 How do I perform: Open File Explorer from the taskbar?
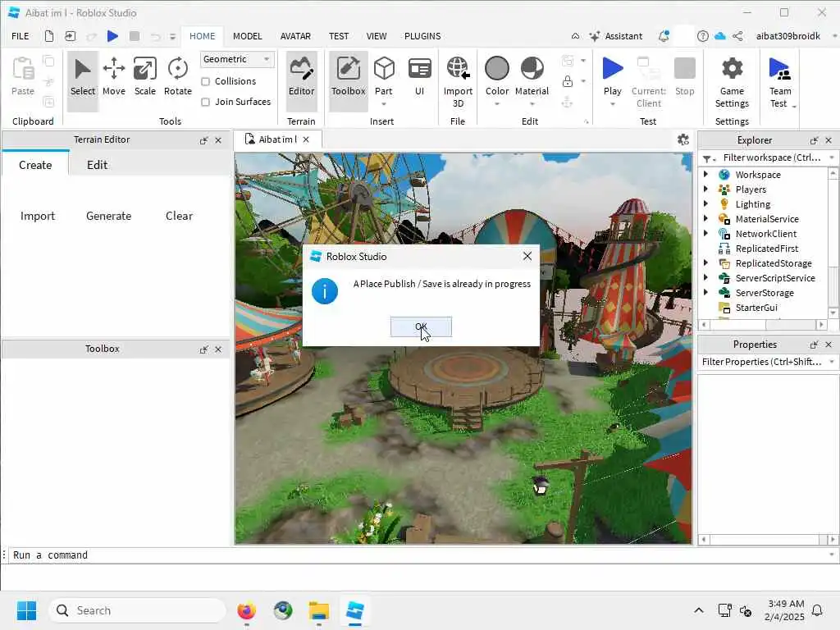point(319,610)
